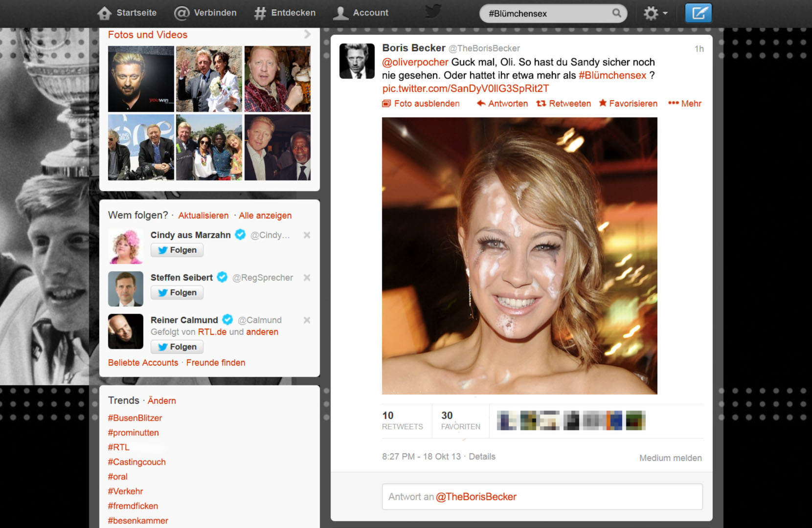Screen dimensions: 812x528
Task: Expand Fotos und Videos with chevron arrow
Action: point(307,34)
